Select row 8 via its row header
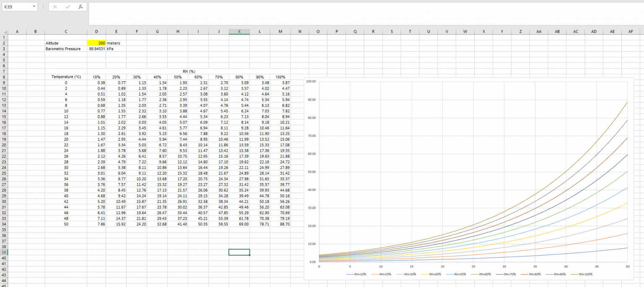 pos(4,77)
